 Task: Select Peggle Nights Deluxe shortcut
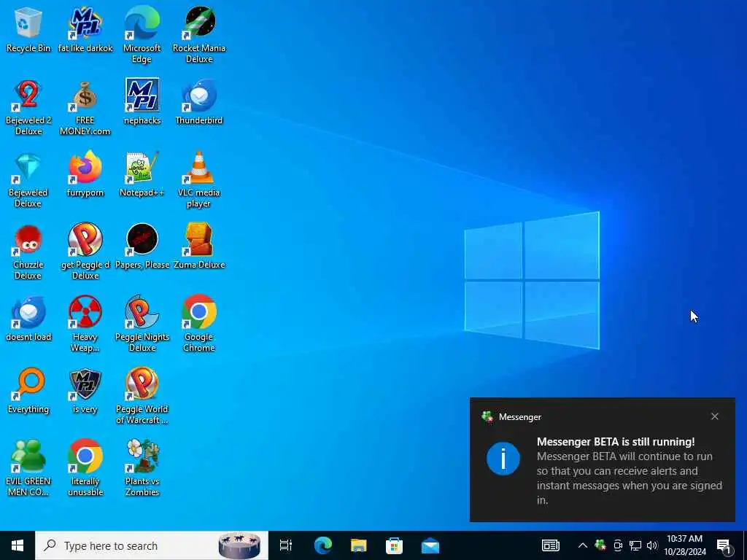pyautogui.click(x=142, y=324)
